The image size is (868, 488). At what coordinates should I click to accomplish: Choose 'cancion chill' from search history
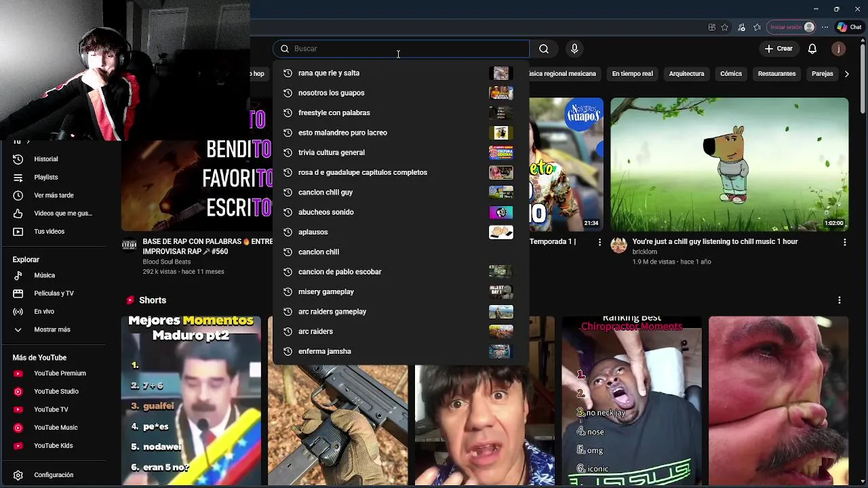pyautogui.click(x=401, y=252)
